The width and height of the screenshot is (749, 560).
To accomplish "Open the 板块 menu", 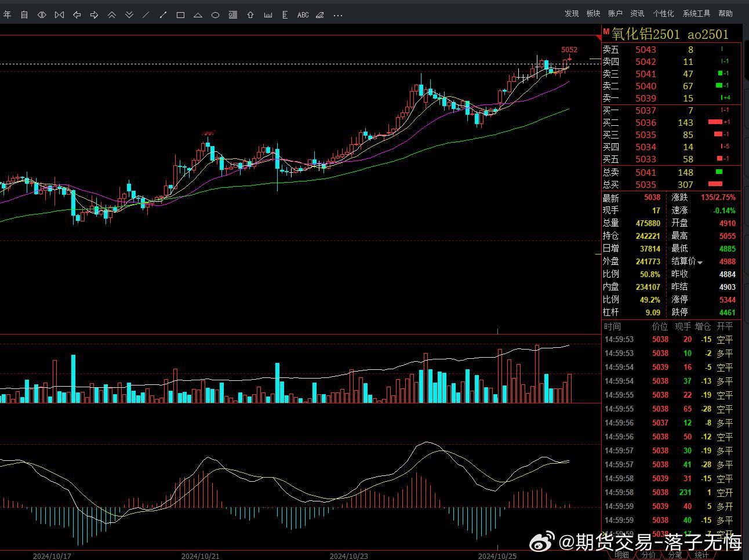I will click(x=593, y=13).
